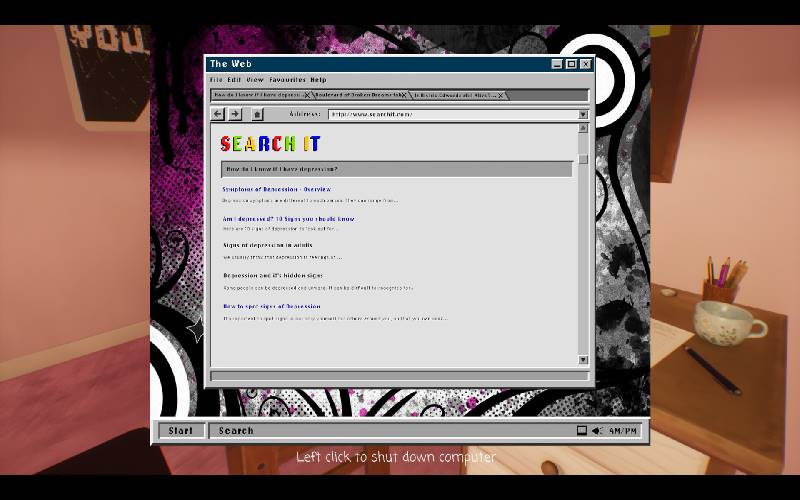Click the Start button on taskbar
800x500 pixels.
[181, 431]
